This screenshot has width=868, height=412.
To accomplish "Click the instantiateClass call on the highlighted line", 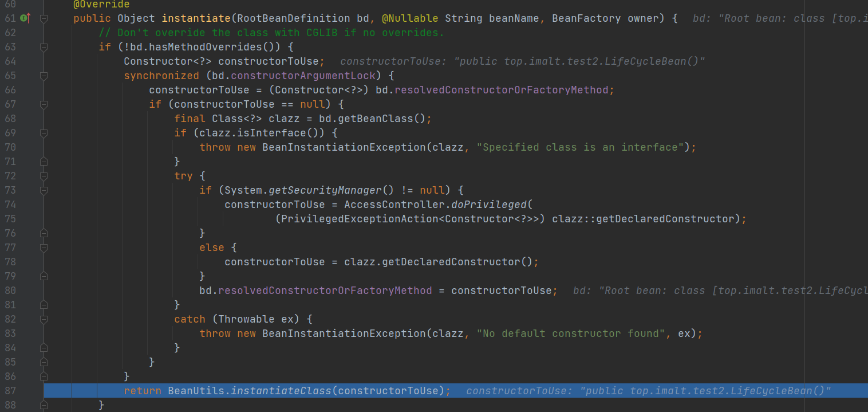I will tap(281, 391).
